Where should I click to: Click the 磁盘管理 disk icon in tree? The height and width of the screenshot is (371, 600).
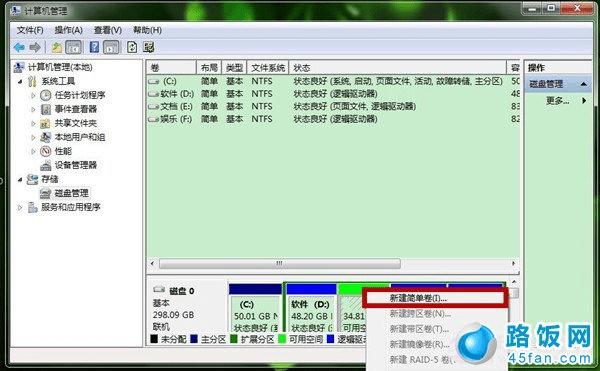46,193
